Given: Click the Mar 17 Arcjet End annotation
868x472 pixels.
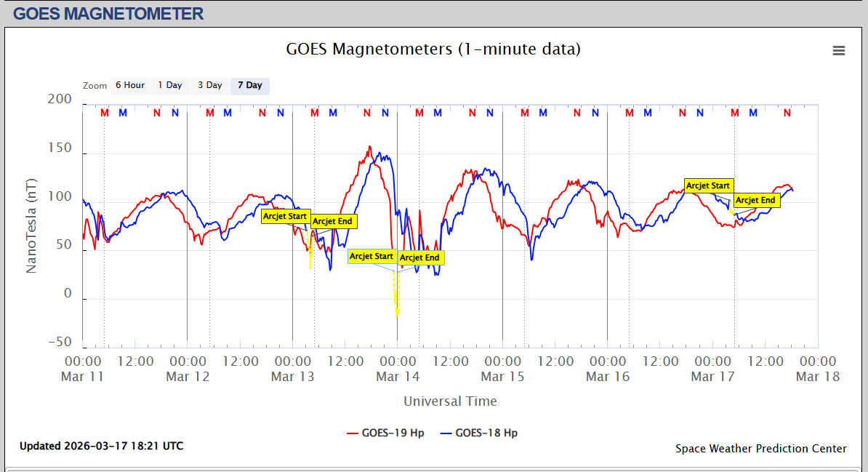Looking at the screenshot, I should pos(756,200).
